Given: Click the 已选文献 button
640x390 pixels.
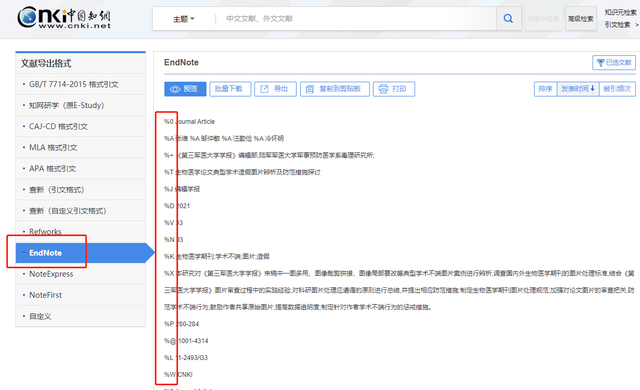Looking at the screenshot, I should click(614, 62).
